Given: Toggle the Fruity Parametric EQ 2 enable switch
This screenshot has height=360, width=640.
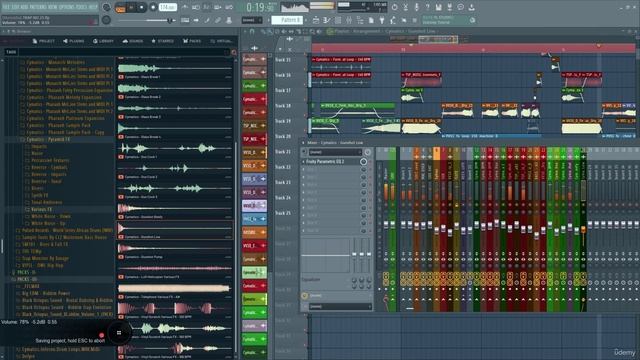Looking at the screenshot, I should 363,162.
